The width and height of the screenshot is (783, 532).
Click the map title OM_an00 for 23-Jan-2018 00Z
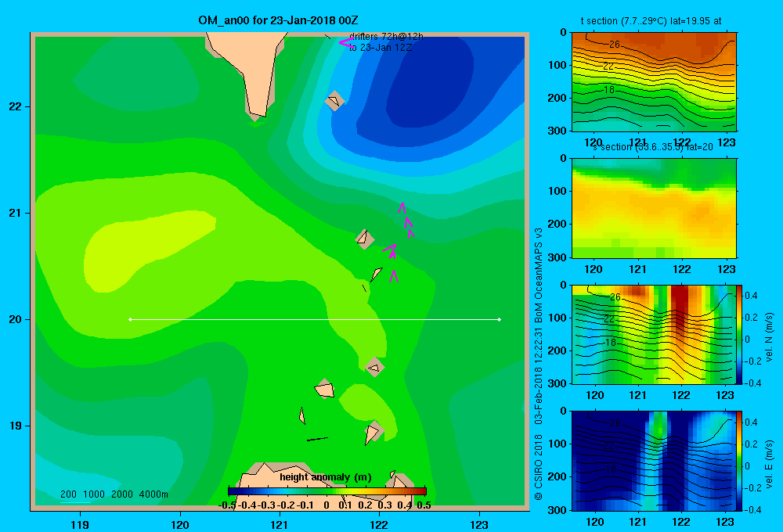click(x=278, y=20)
